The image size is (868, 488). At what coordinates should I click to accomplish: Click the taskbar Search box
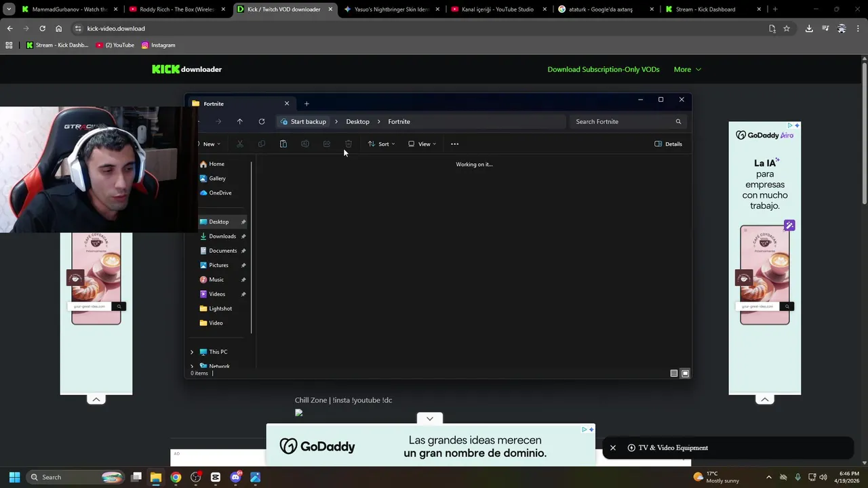[x=76, y=477]
